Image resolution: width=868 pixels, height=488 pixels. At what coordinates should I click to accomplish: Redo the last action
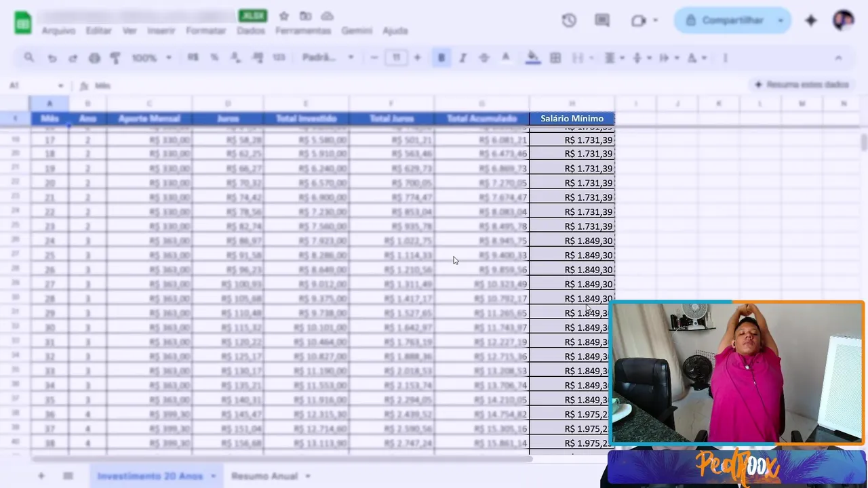pos(73,58)
